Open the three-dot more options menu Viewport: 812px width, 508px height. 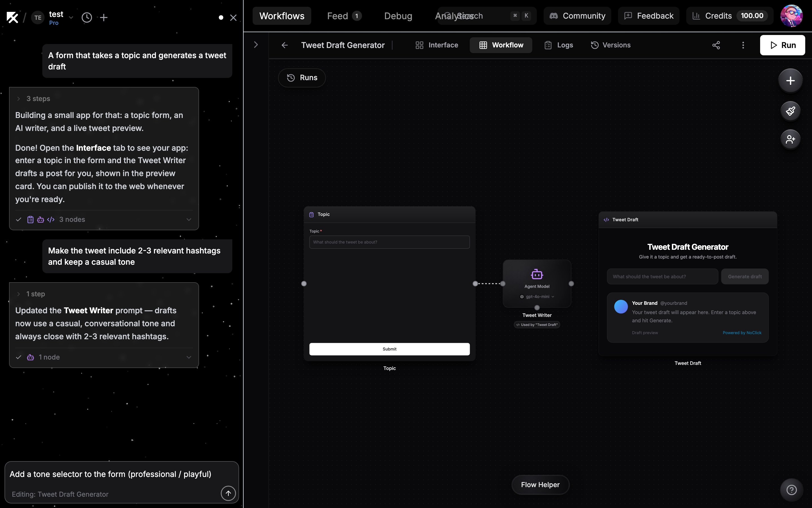click(743, 45)
